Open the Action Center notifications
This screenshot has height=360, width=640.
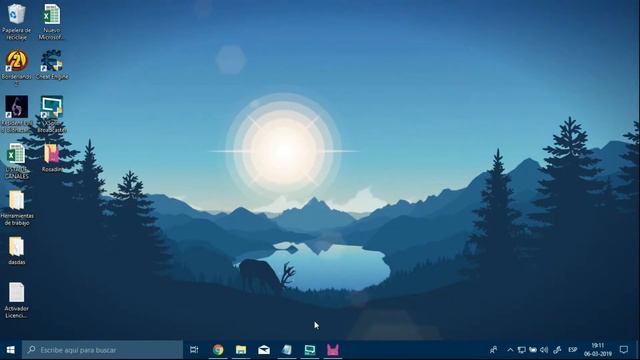pos(624,350)
